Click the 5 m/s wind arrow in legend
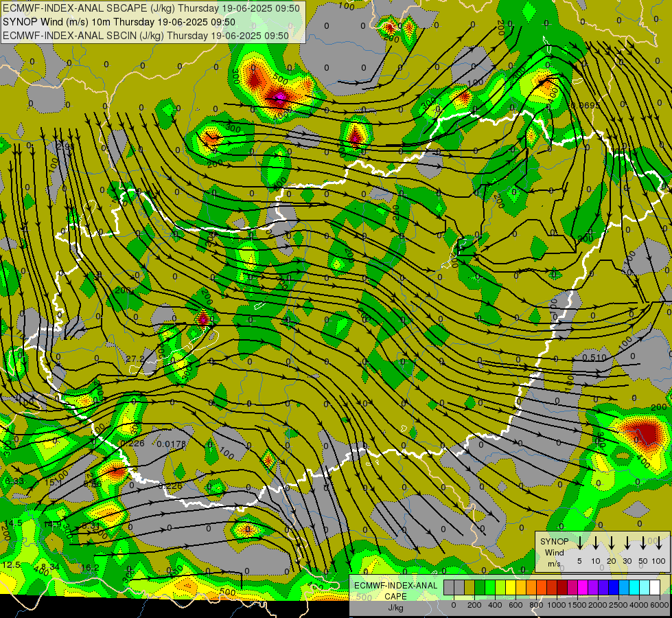 (x=579, y=543)
